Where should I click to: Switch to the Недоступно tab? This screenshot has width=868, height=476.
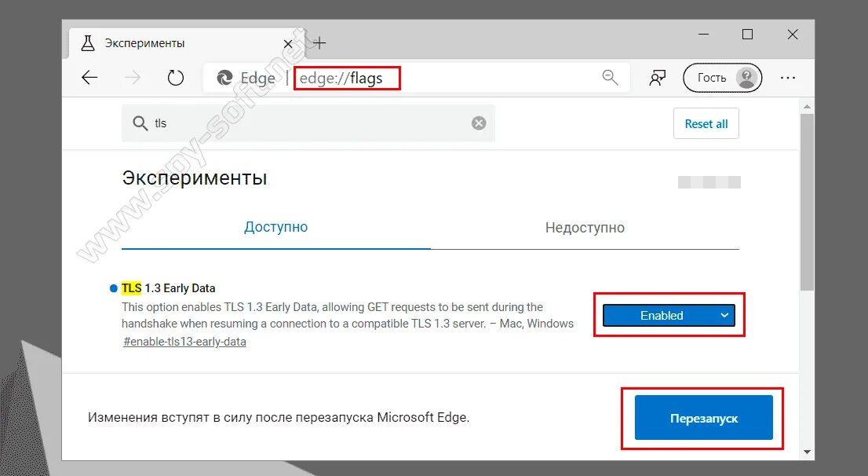[x=585, y=227]
